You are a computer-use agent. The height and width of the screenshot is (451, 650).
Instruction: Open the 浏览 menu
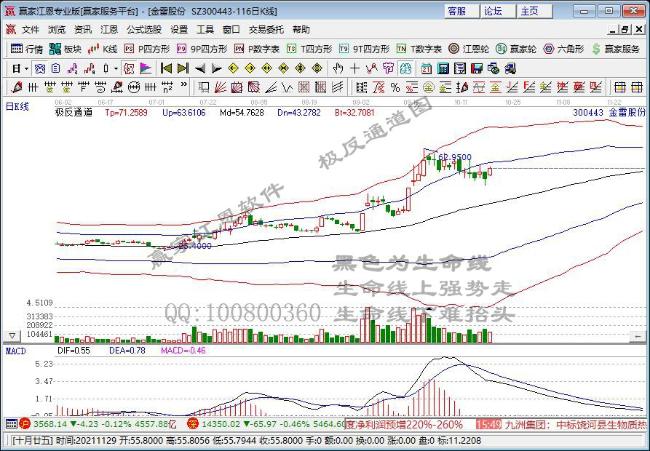pyautogui.click(x=57, y=30)
